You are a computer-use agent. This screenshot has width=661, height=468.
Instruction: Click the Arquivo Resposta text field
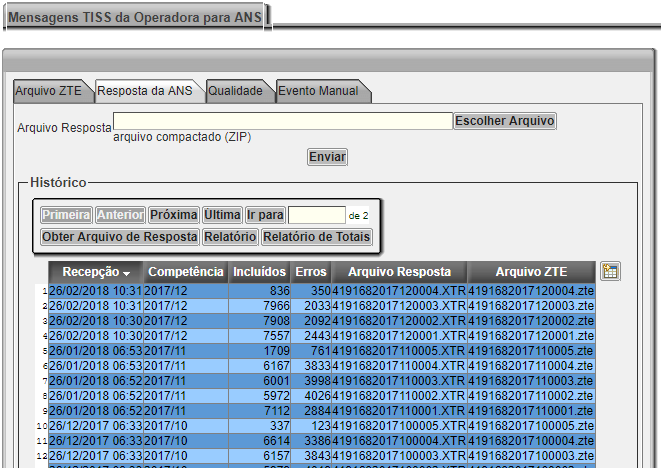pyautogui.click(x=283, y=121)
